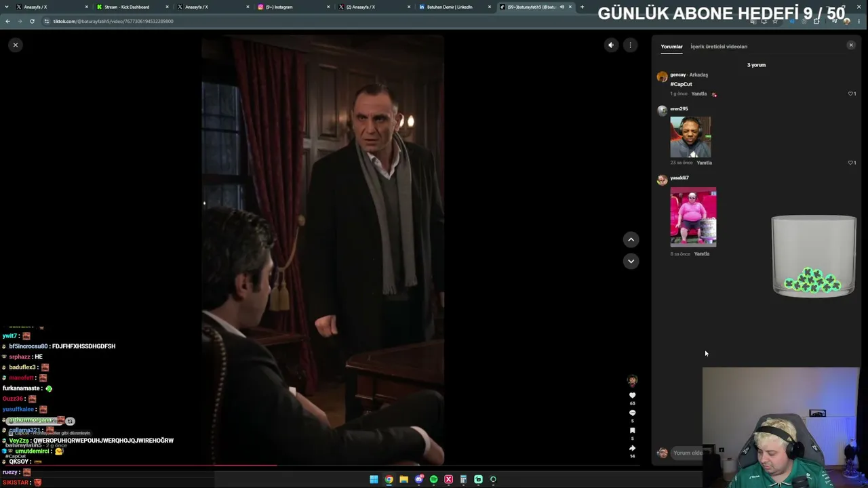Open Chrome from the taskbar
Viewport: 868px width, 488px height.
[x=389, y=479]
